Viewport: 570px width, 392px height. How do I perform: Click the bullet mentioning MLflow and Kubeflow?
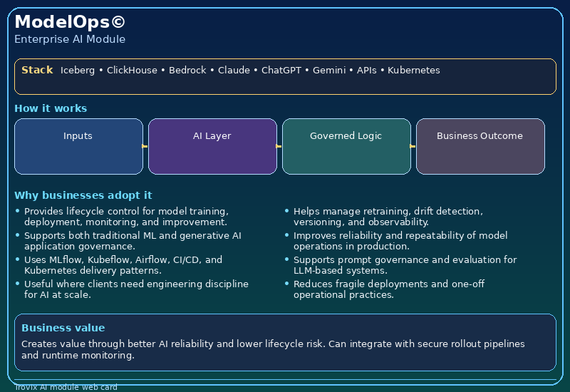click(123, 265)
